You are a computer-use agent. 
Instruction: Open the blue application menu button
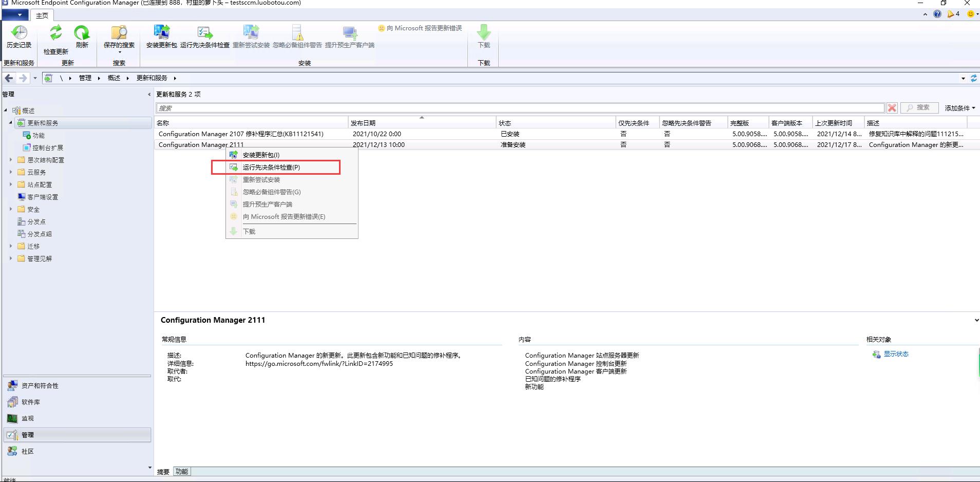click(14, 15)
